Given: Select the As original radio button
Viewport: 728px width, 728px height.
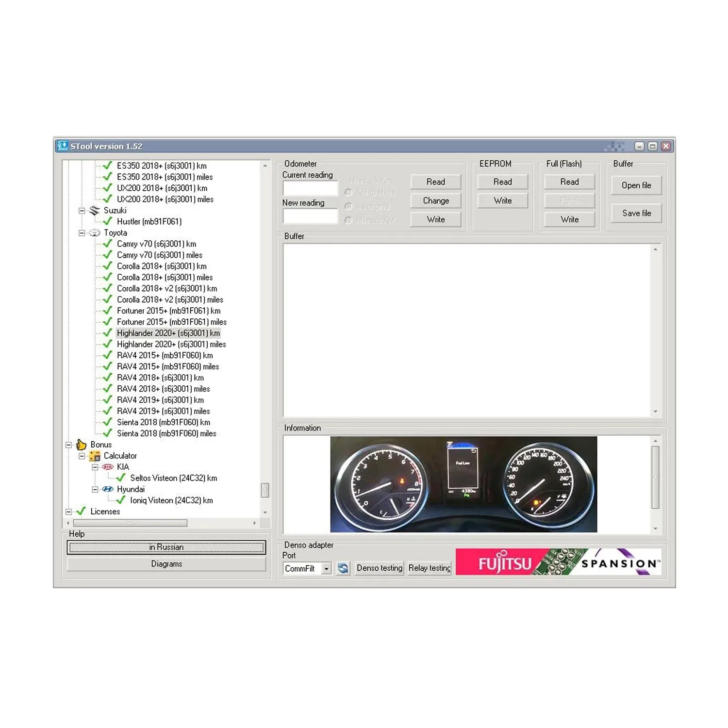Looking at the screenshot, I should pos(348,206).
